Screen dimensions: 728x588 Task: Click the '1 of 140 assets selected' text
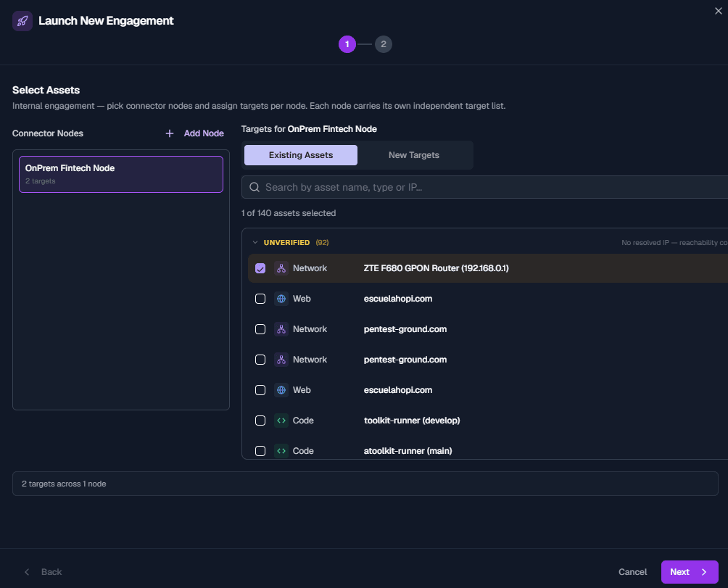click(289, 213)
